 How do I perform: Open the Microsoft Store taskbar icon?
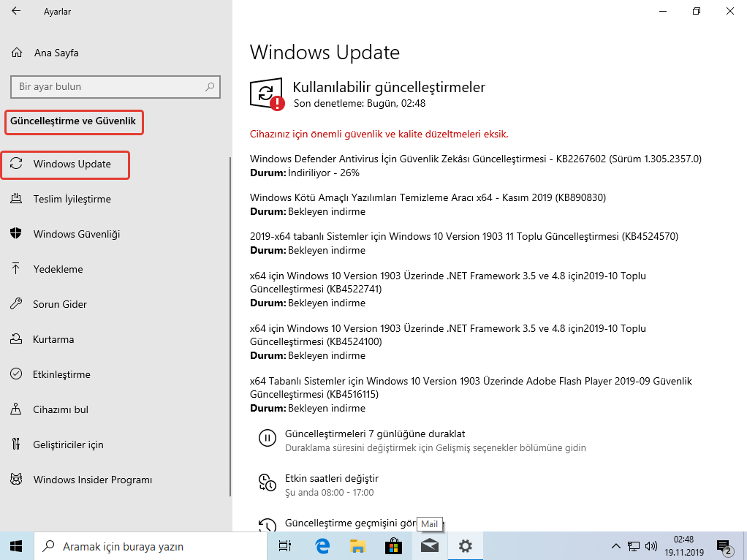coord(393,546)
